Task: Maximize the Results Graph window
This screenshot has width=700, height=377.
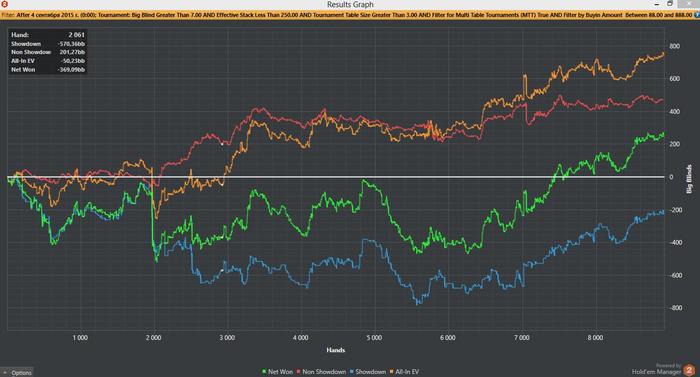Action: click(670, 4)
